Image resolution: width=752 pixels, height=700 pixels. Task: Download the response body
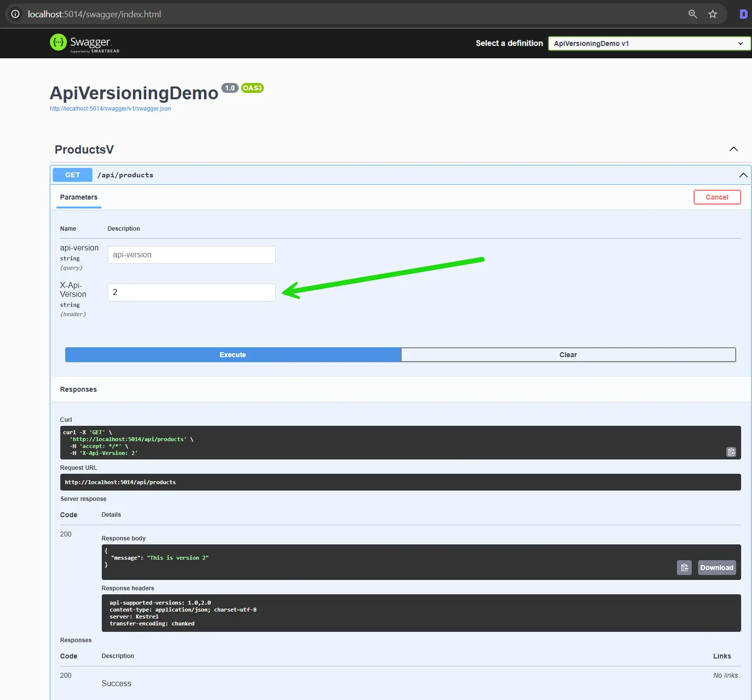pos(716,568)
